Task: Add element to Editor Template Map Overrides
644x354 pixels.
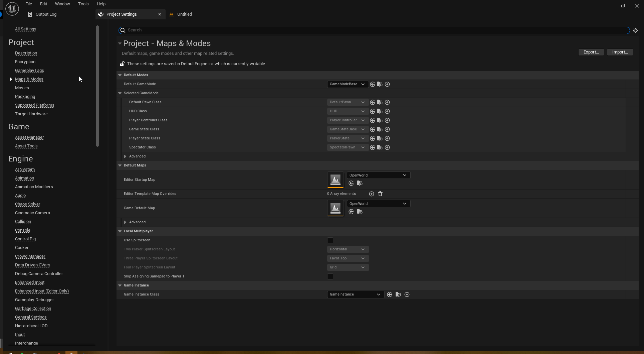Action: 372,194
